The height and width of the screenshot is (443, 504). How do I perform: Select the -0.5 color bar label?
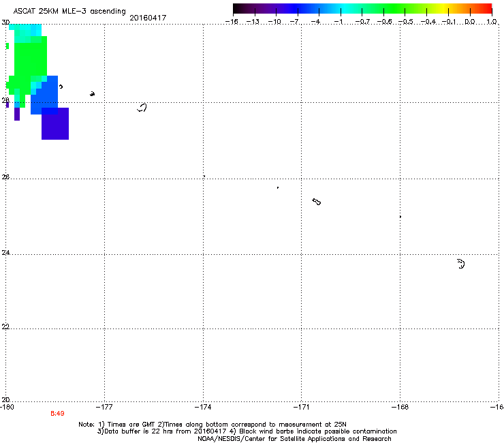point(405,22)
